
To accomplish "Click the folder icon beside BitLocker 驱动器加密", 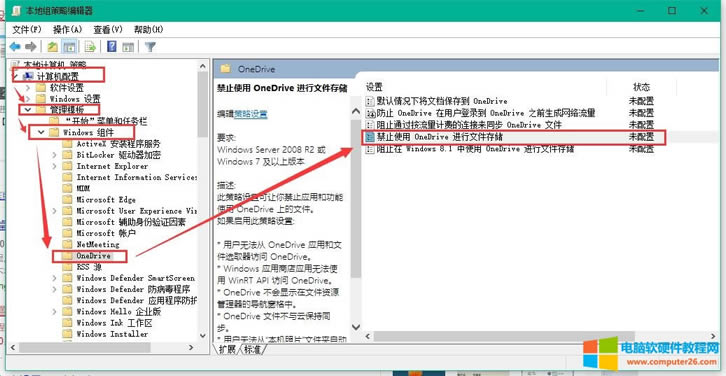I will click(68, 155).
